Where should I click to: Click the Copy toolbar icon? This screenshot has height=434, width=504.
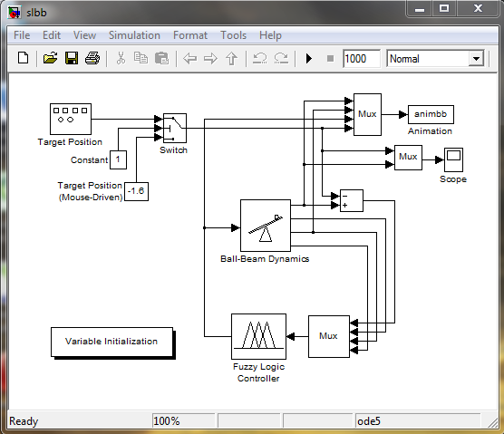pyautogui.click(x=141, y=59)
